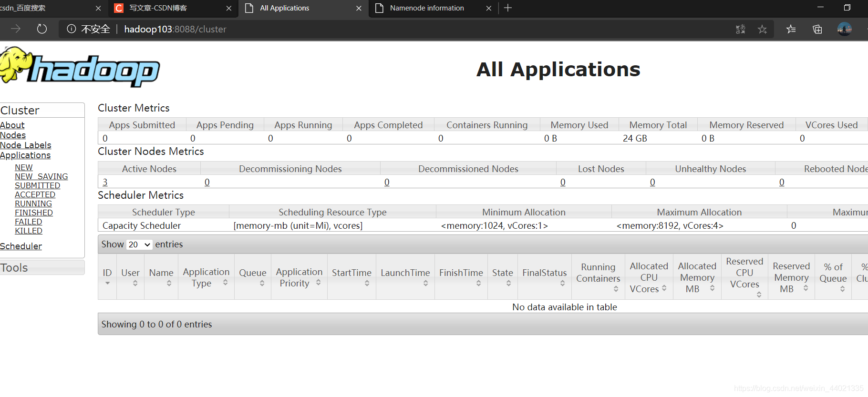The width and height of the screenshot is (868, 397).
Task: Click the browser forward arrow
Action: [16, 29]
